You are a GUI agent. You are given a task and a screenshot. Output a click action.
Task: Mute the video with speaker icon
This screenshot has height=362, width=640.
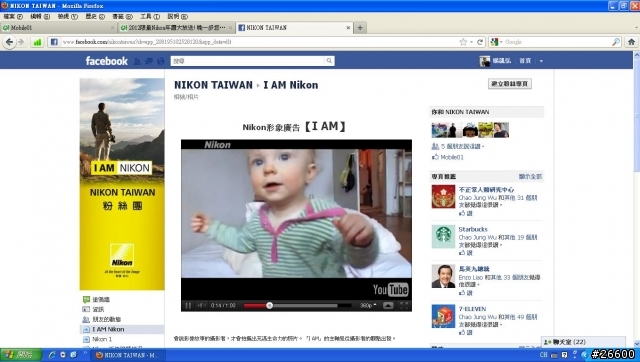point(201,306)
